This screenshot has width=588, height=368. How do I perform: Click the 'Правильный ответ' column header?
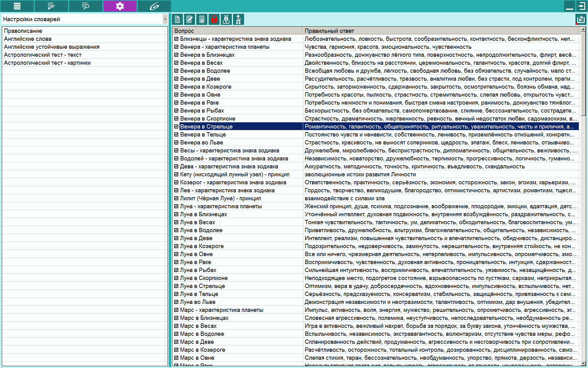(x=441, y=31)
